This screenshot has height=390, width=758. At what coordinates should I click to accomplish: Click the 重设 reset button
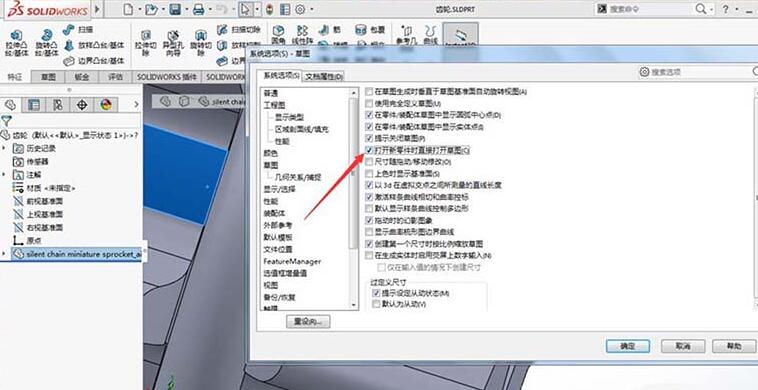[x=308, y=321]
